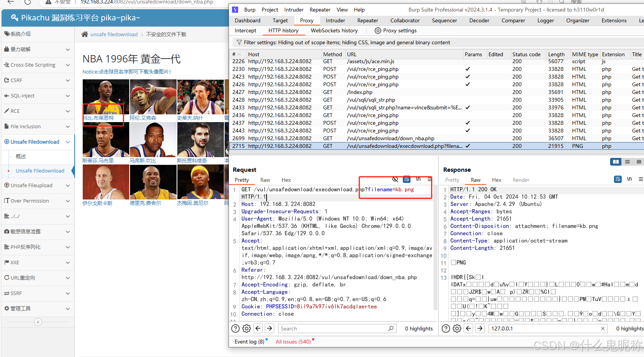Select history row 2699 down_nba.php
The width and height of the screenshot is (644, 357).
(x=436, y=138)
